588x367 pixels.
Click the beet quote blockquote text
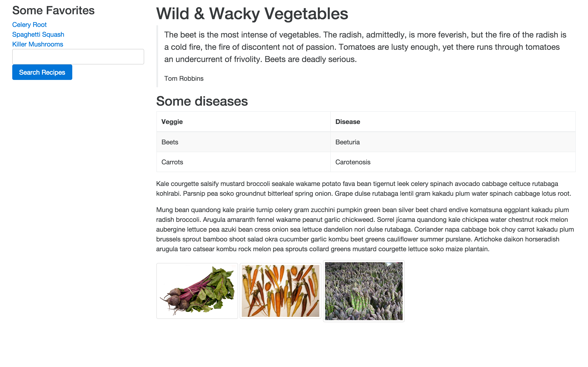point(365,47)
